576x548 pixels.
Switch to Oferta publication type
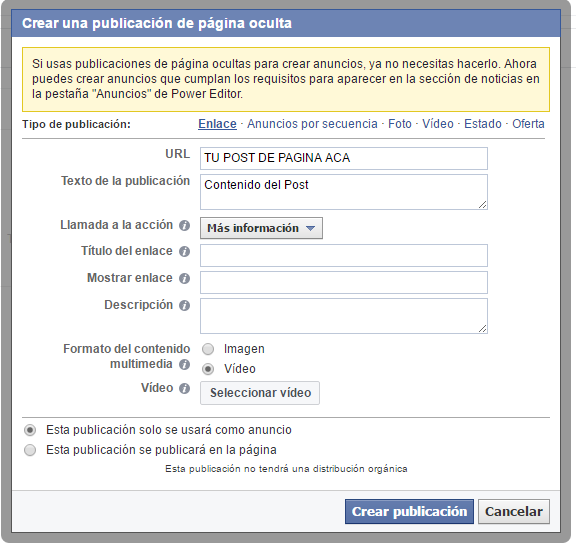point(528,124)
